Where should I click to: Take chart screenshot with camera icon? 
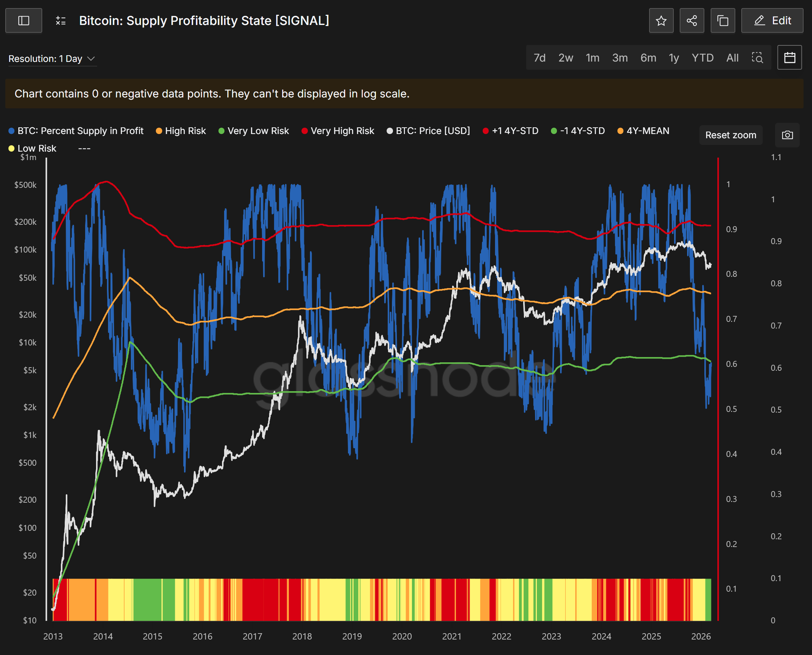(787, 135)
